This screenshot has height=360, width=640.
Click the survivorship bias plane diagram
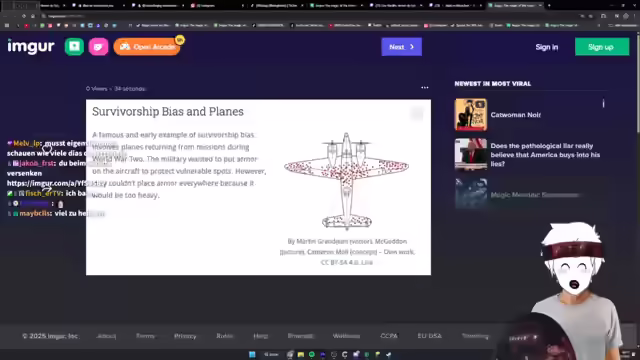pos(347,181)
